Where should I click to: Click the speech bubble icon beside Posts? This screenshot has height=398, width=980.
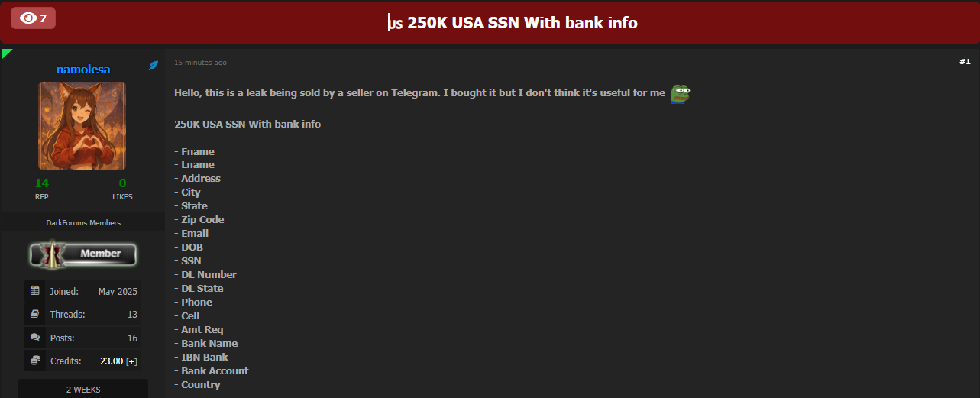click(35, 337)
